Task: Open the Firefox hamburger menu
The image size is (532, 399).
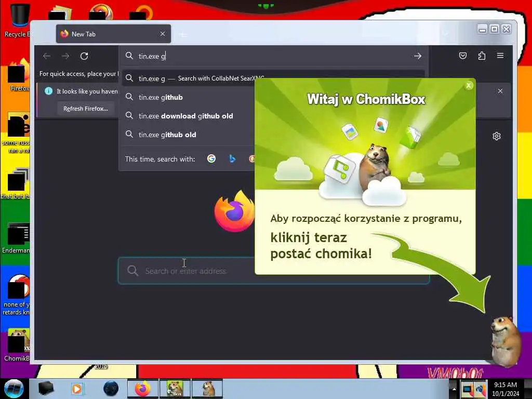Action: pyautogui.click(x=500, y=56)
